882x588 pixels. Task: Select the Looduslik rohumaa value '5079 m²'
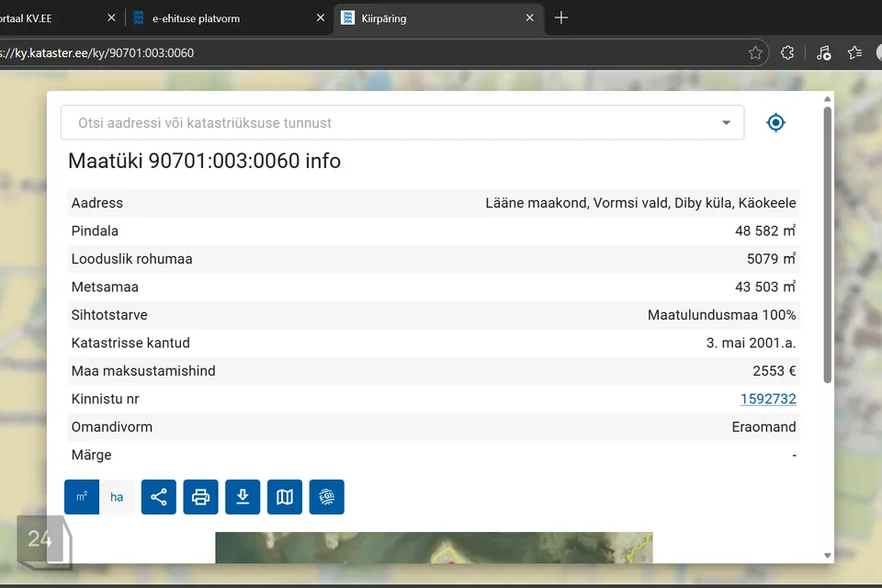[x=771, y=259]
